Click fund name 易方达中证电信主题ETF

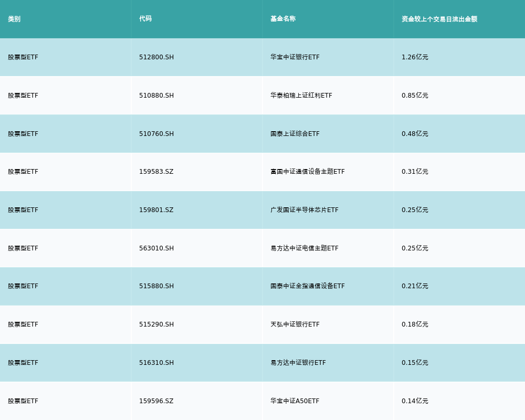(304, 248)
